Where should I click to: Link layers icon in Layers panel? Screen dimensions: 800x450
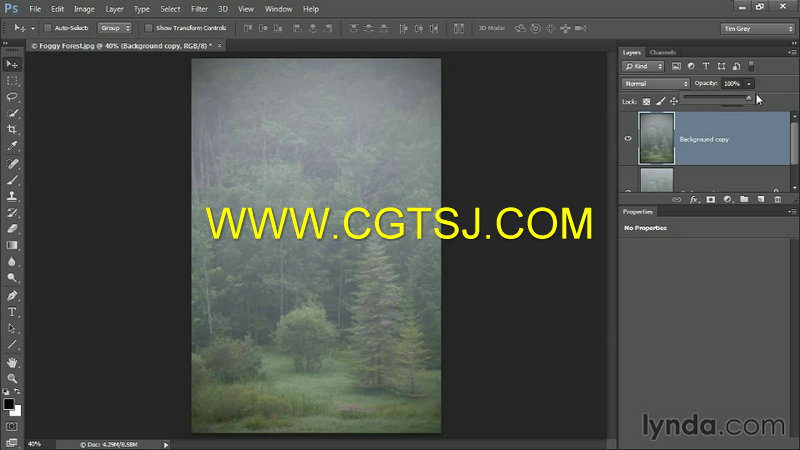(677, 199)
